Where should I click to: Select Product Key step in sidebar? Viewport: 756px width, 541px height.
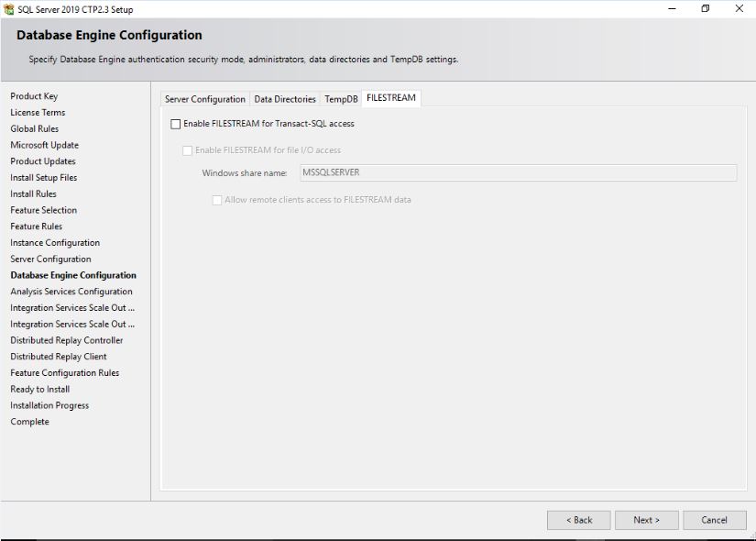34,96
